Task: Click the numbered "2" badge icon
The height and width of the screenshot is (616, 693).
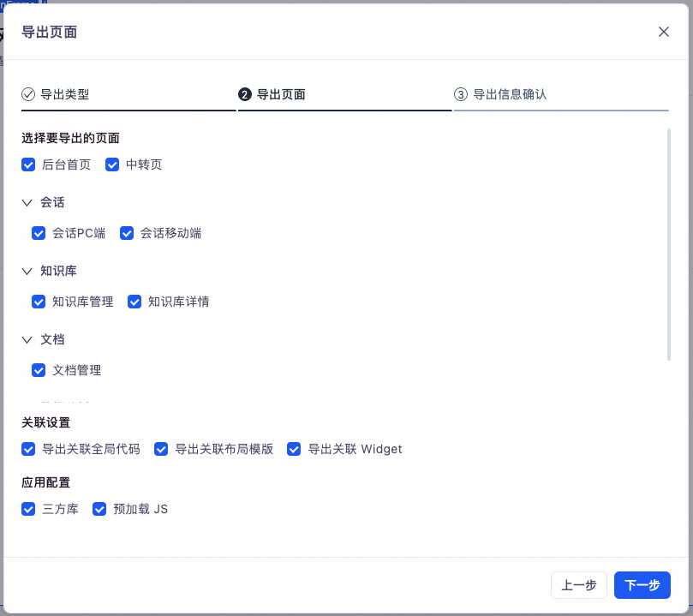Action: (244, 94)
